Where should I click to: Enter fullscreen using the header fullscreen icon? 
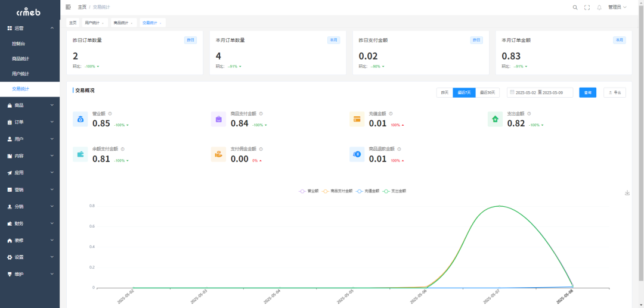(x=587, y=7)
